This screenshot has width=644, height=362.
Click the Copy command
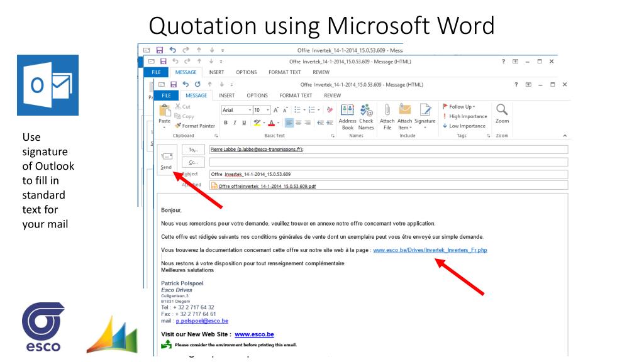(x=184, y=116)
